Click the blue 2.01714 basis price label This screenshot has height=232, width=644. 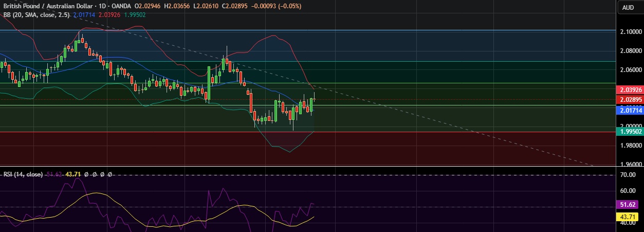[x=629, y=110]
